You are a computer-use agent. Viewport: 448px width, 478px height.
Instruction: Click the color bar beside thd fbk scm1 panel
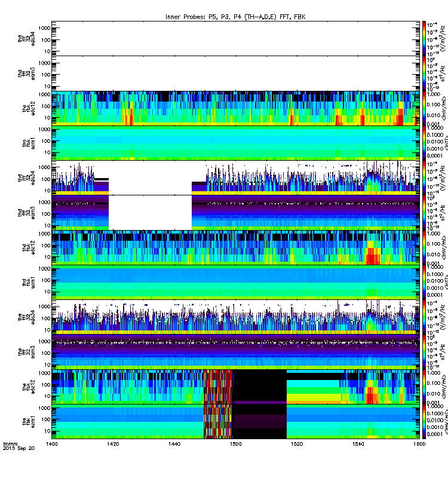tap(424, 282)
